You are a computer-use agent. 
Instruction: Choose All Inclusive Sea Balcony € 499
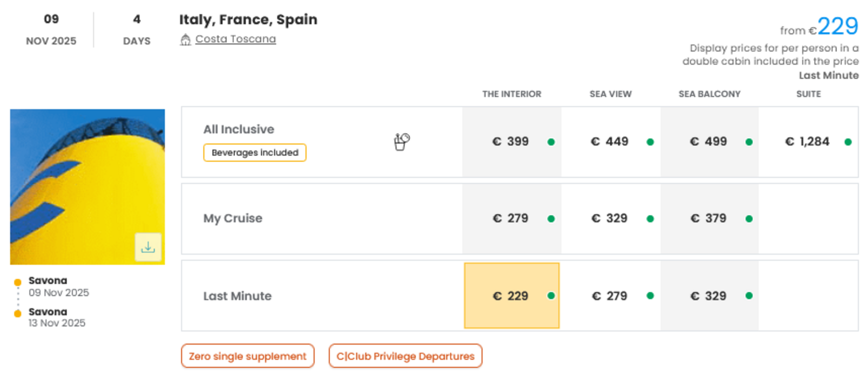(709, 142)
